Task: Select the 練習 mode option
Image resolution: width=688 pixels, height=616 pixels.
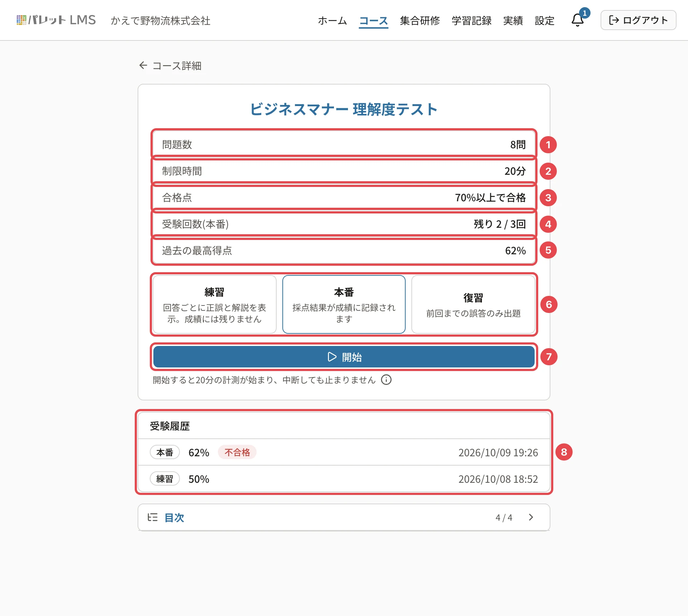Action: point(214,304)
